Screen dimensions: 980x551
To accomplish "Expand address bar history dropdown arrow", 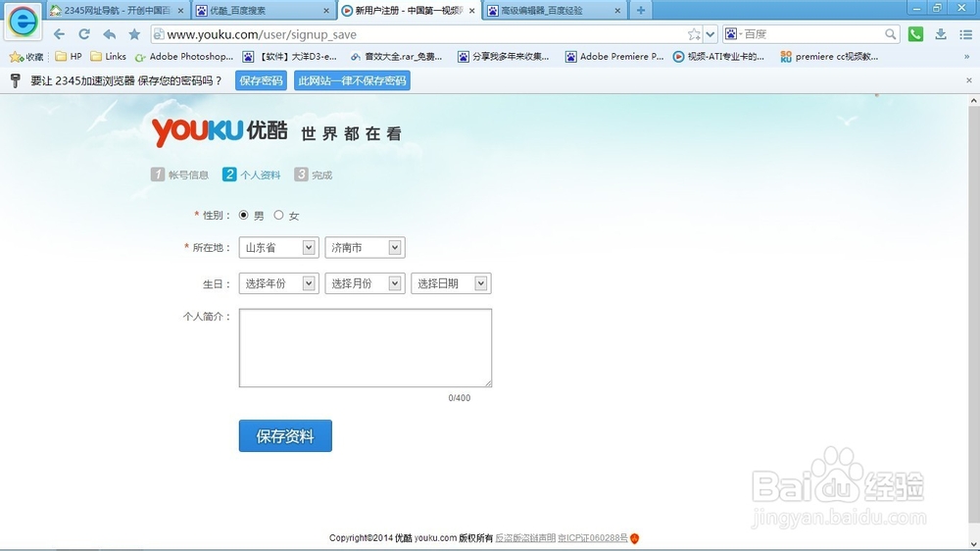I will (x=710, y=34).
